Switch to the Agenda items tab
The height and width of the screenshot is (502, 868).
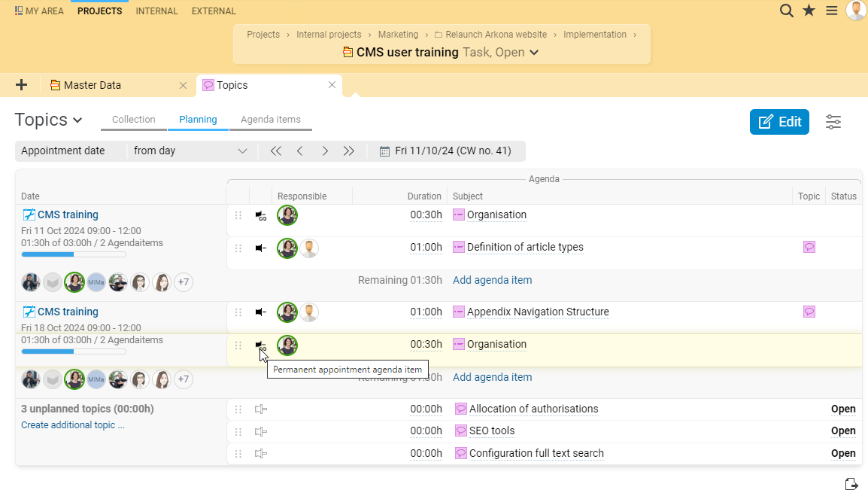[270, 120]
